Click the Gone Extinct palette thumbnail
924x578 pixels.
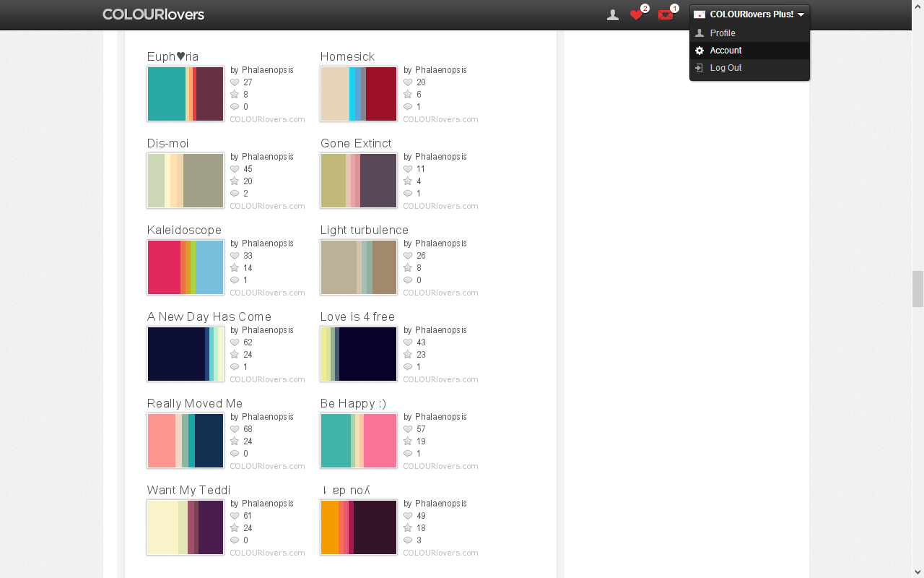pyautogui.click(x=359, y=181)
